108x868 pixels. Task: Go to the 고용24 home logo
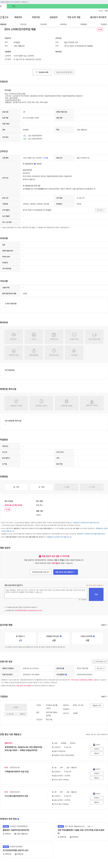tap(4, 17)
